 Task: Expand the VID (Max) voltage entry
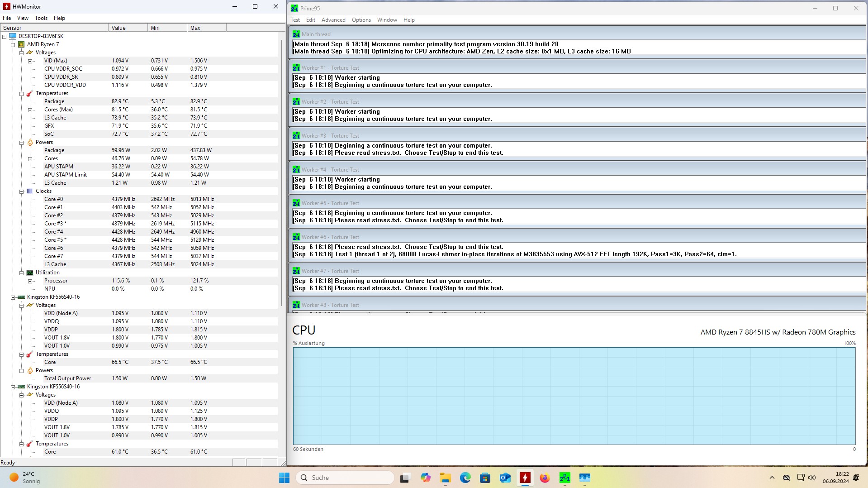[30, 61]
